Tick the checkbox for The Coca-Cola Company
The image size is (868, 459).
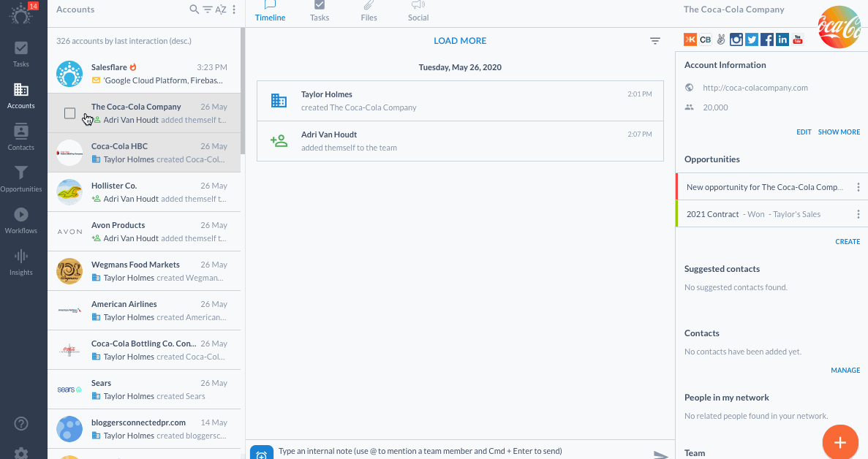click(x=69, y=113)
